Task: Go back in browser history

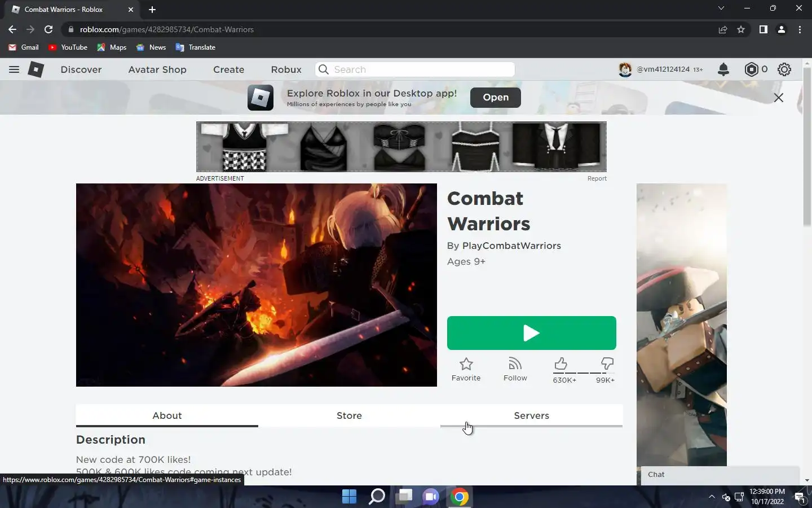Action: tap(12, 29)
